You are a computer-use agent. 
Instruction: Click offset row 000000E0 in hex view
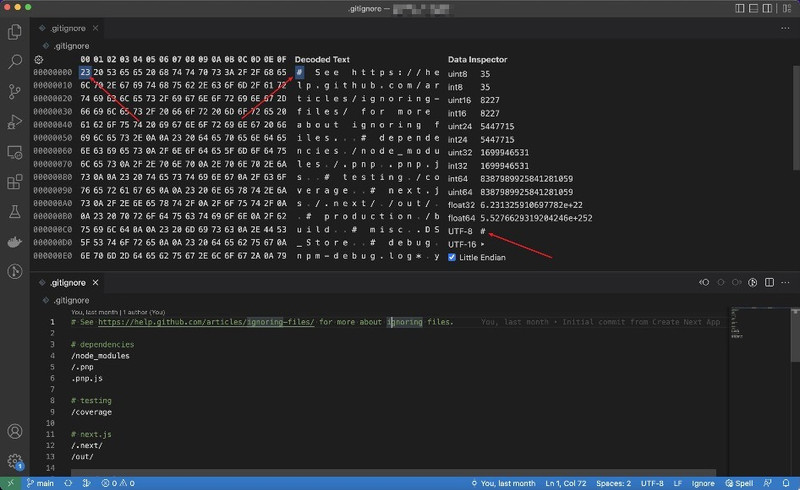(53, 256)
